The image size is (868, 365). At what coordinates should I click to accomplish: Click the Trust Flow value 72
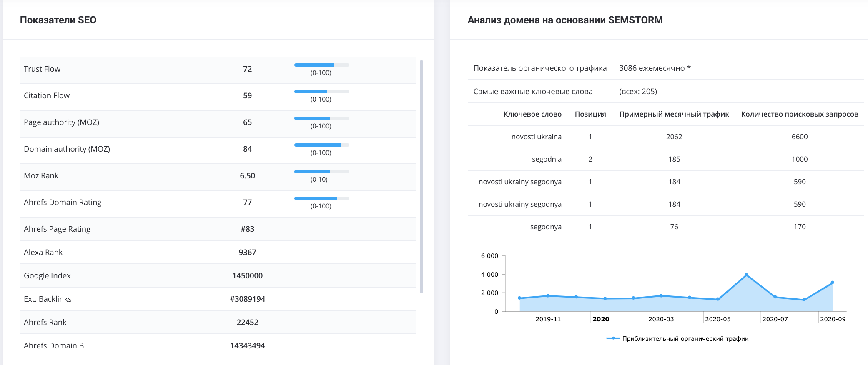248,69
